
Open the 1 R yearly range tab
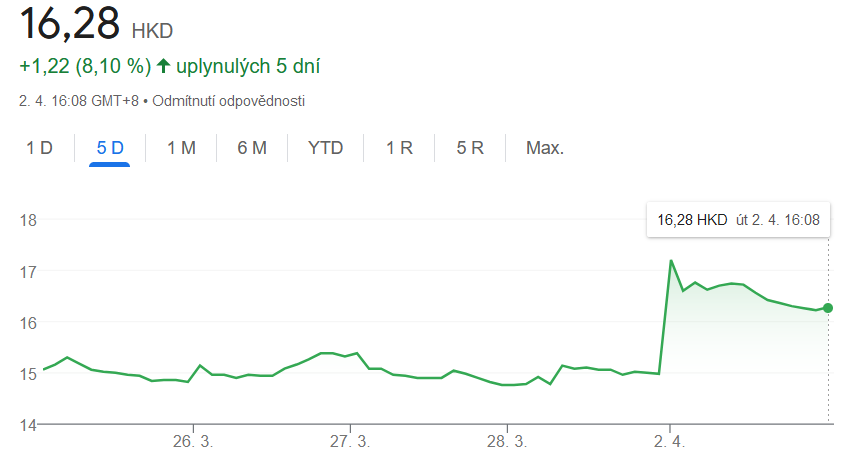[400, 148]
